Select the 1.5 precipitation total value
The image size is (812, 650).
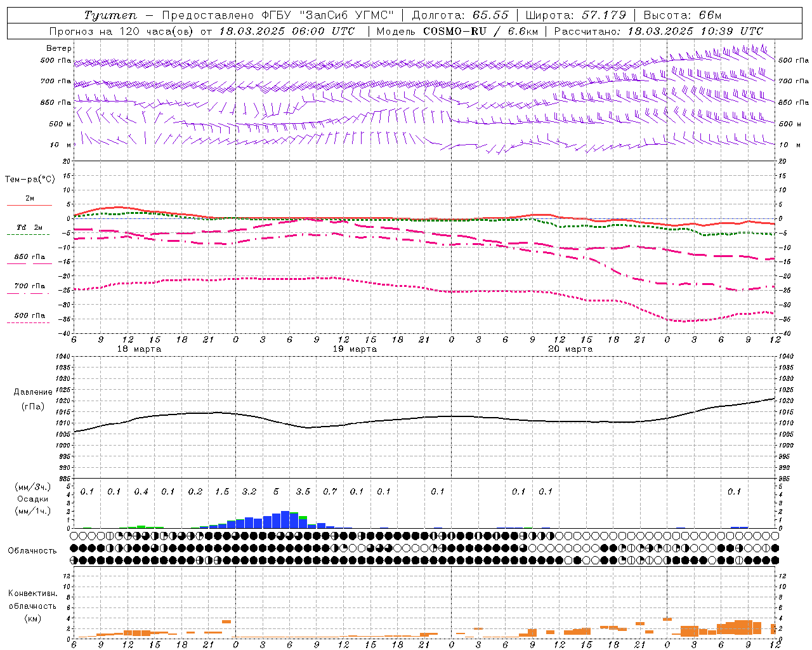(222, 492)
